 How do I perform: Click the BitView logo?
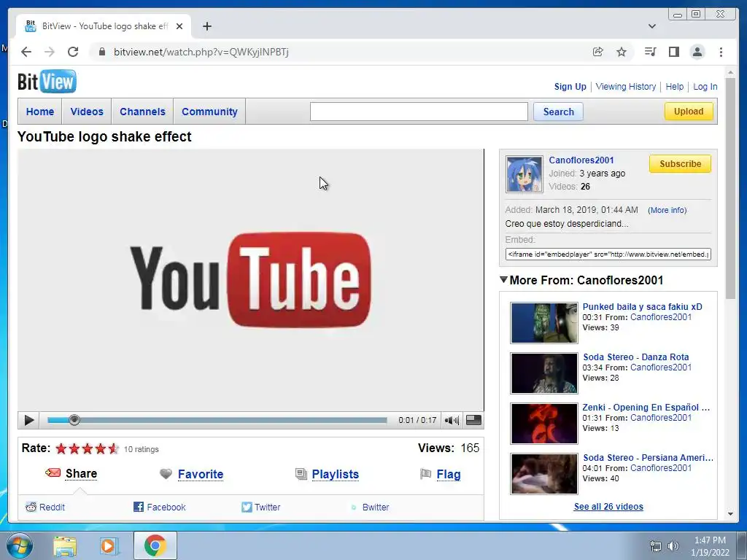pos(47,82)
